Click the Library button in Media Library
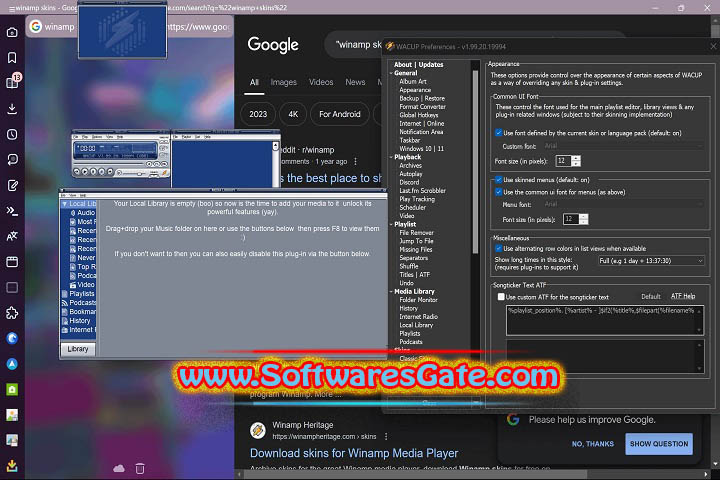720x480 pixels. click(x=78, y=349)
